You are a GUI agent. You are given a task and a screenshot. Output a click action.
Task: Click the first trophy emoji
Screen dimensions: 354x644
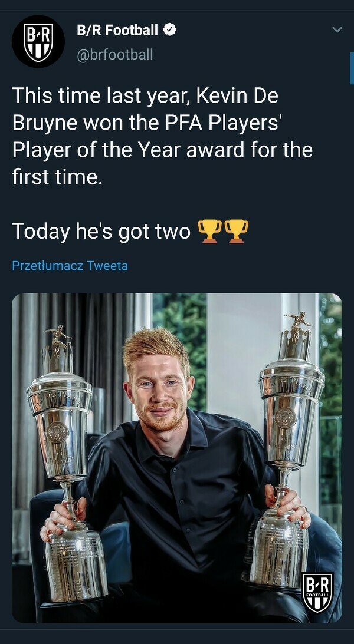209,231
